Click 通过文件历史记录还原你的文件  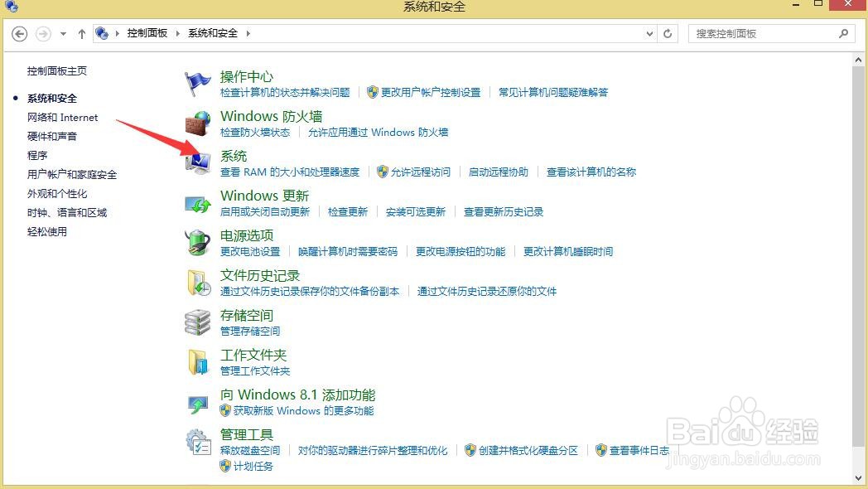[x=486, y=292]
